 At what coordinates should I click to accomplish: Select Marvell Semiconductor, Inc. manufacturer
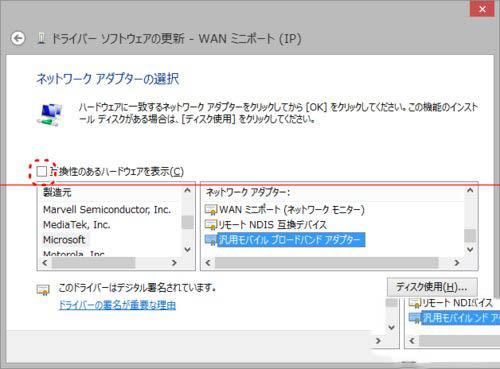point(107,210)
